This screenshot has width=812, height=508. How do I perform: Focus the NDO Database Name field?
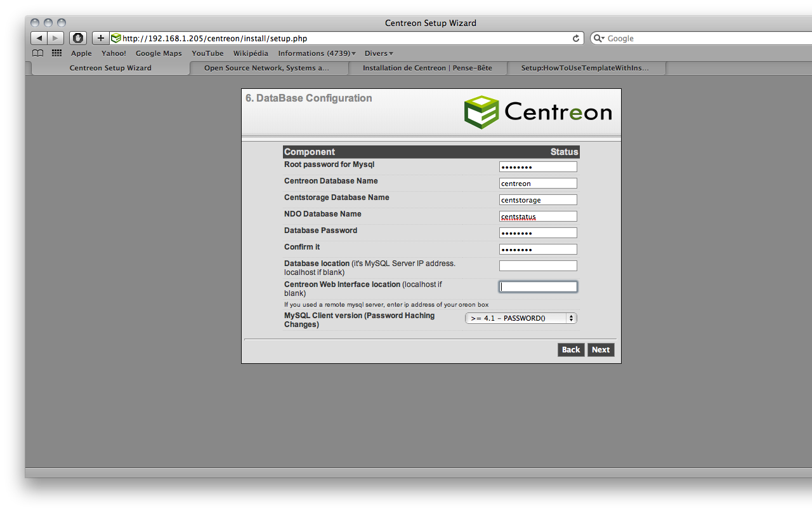(x=538, y=217)
